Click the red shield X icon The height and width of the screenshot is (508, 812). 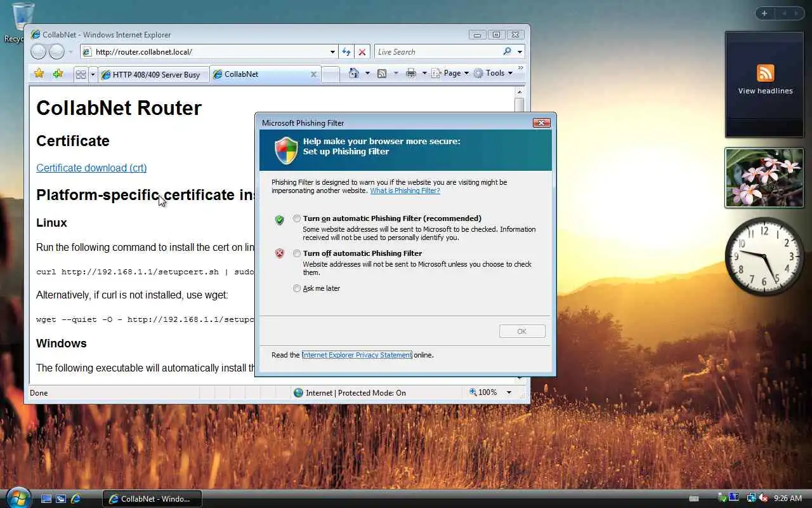pos(279,253)
